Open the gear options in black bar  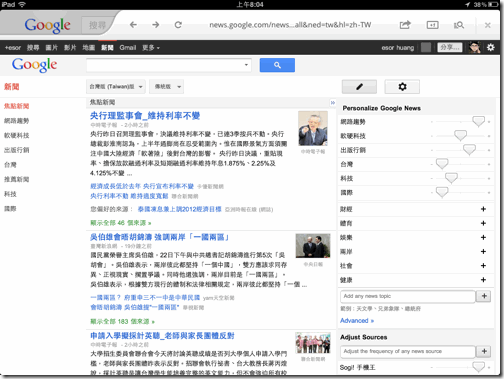(491, 47)
